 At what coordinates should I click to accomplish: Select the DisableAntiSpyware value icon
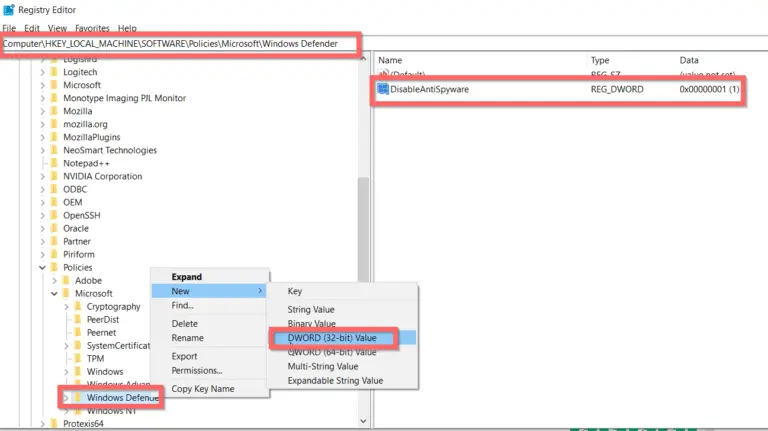point(383,89)
